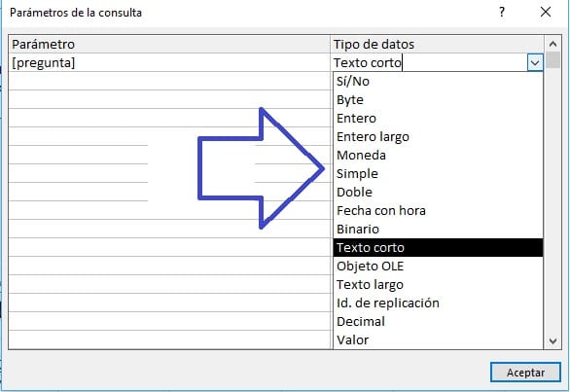Collapse the Tipo de datos dropdown arrow
The height and width of the screenshot is (392, 570).
(x=535, y=62)
